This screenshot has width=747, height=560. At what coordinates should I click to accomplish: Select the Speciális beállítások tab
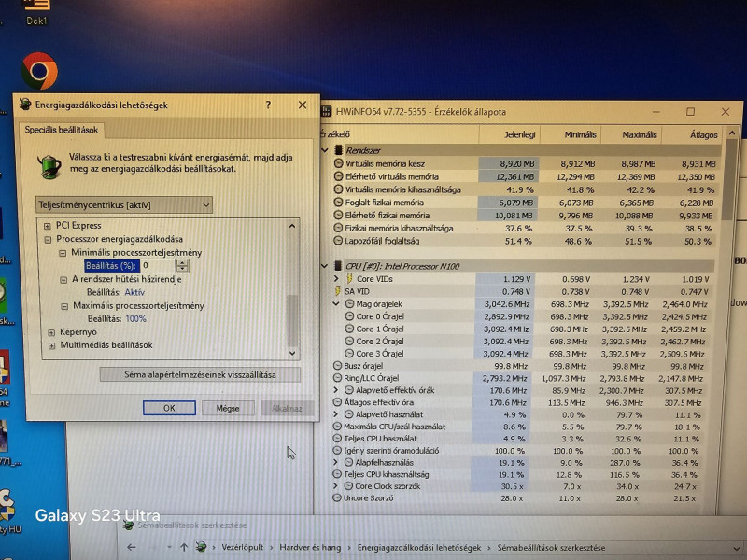62,130
